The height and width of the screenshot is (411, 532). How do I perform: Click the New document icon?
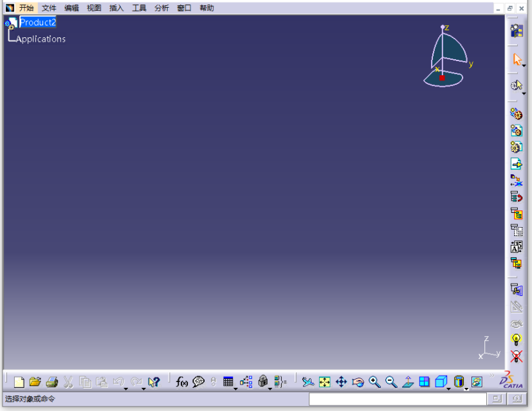(x=19, y=382)
